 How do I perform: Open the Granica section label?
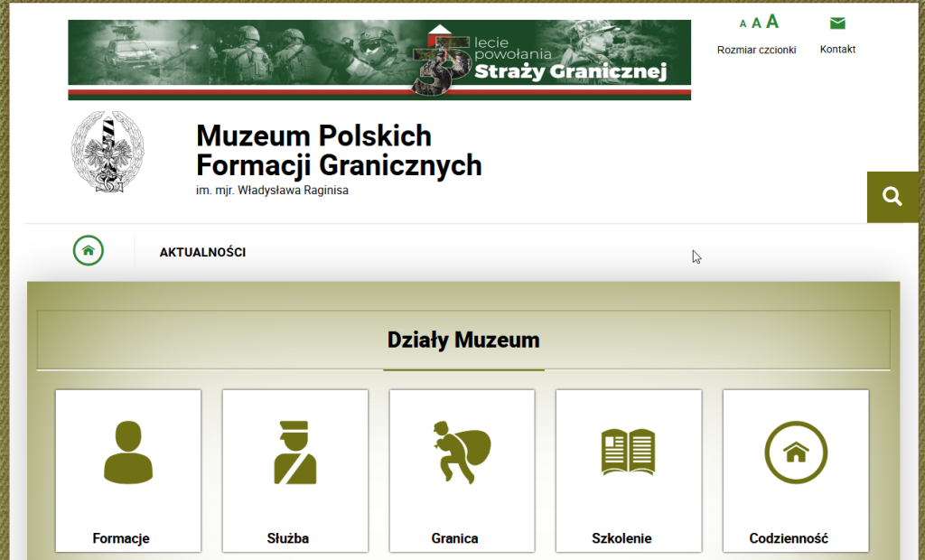(455, 538)
